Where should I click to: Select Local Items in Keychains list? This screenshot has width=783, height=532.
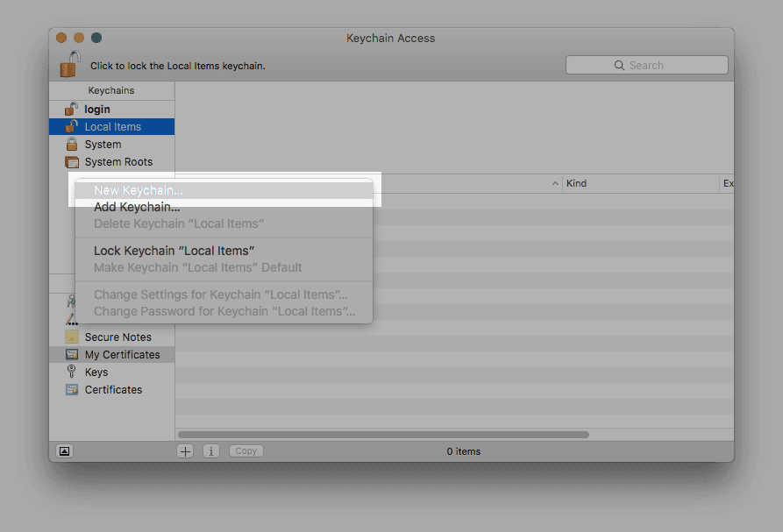coord(112,127)
